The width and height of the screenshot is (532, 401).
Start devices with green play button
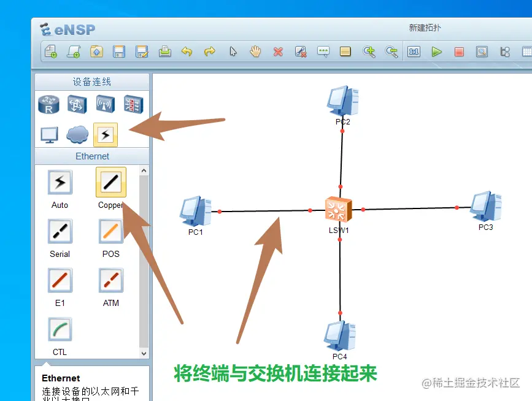[437, 52]
